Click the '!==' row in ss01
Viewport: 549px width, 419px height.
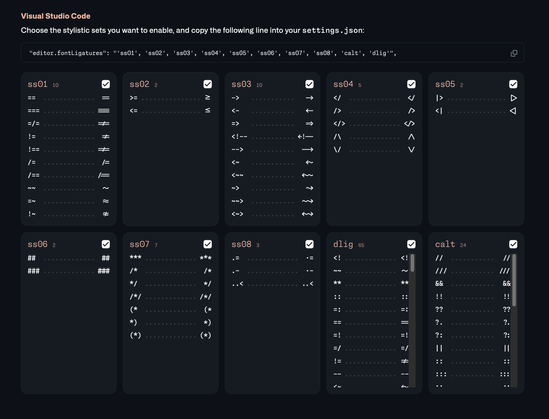[69, 149]
